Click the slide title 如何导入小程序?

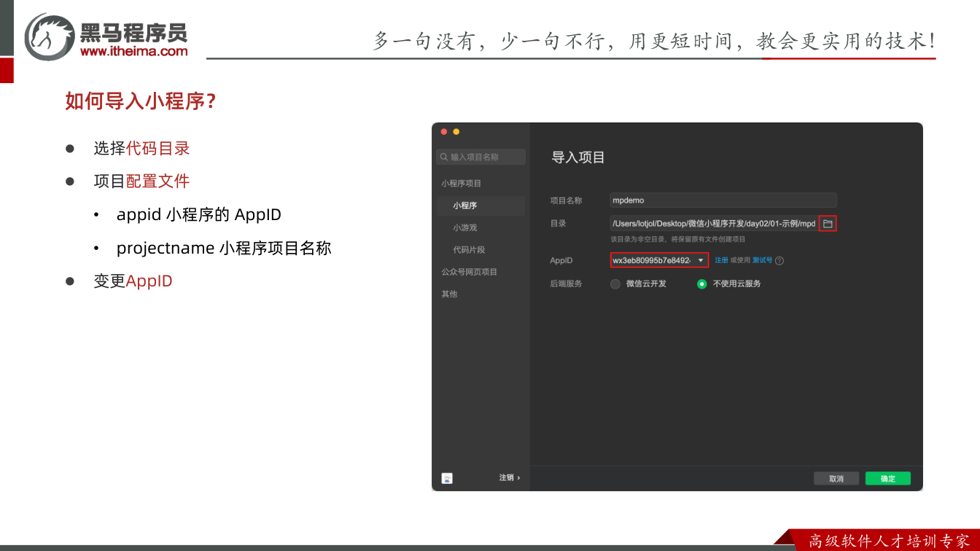pos(141,101)
